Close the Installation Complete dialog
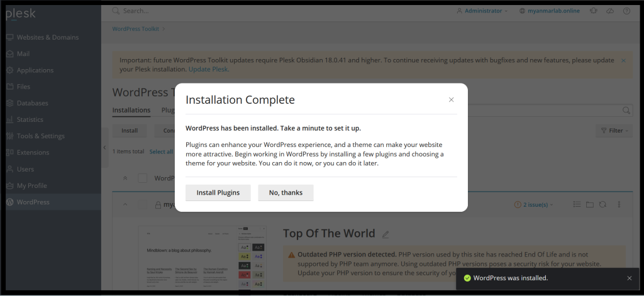 coord(452,100)
